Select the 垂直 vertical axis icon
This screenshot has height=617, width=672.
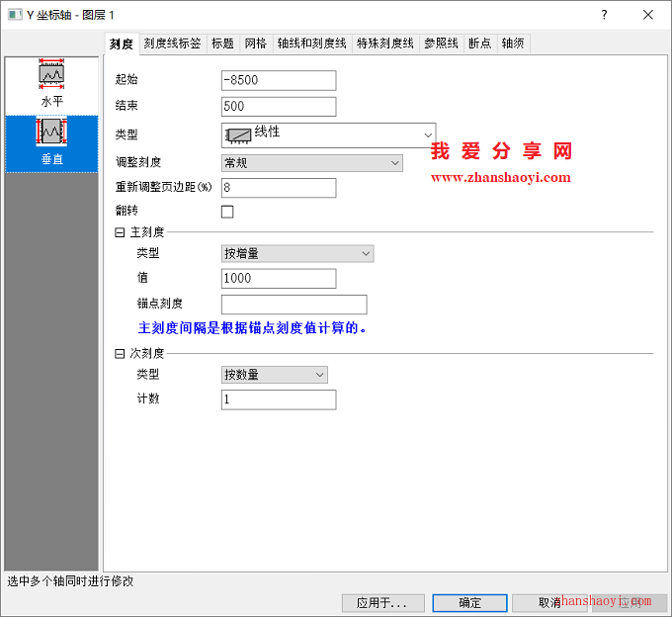pos(51,143)
